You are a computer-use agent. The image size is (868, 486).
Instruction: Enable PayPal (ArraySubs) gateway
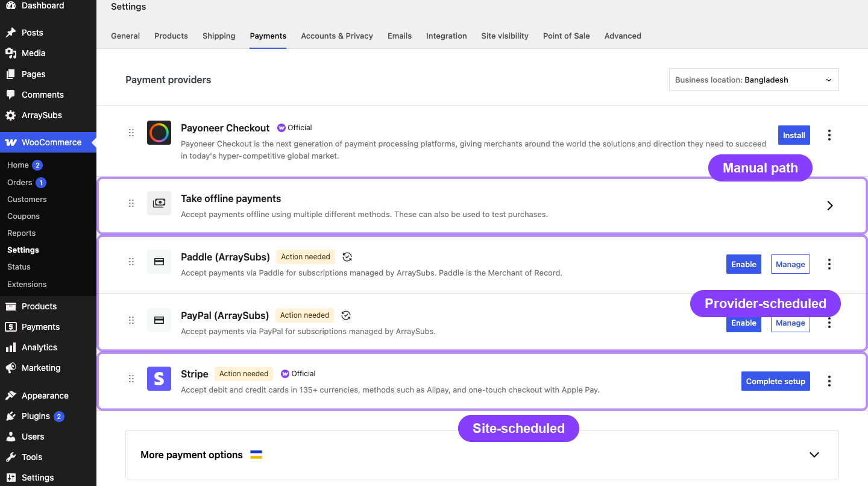pyautogui.click(x=744, y=323)
